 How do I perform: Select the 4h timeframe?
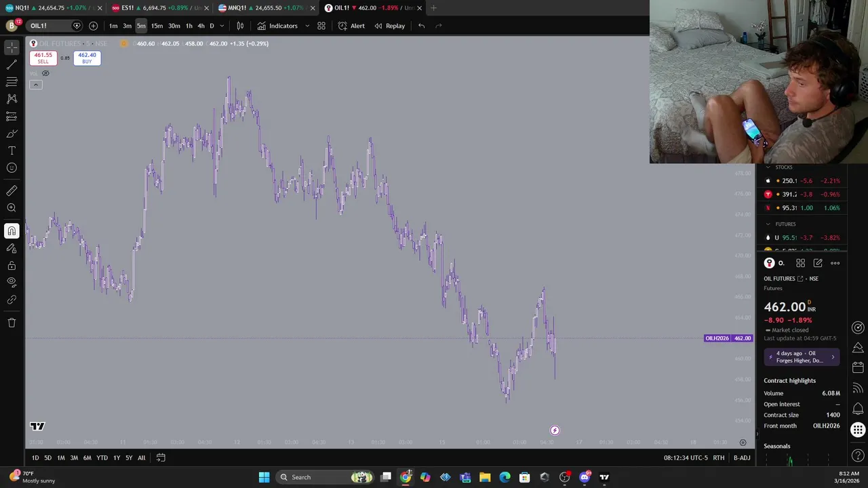tap(201, 26)
